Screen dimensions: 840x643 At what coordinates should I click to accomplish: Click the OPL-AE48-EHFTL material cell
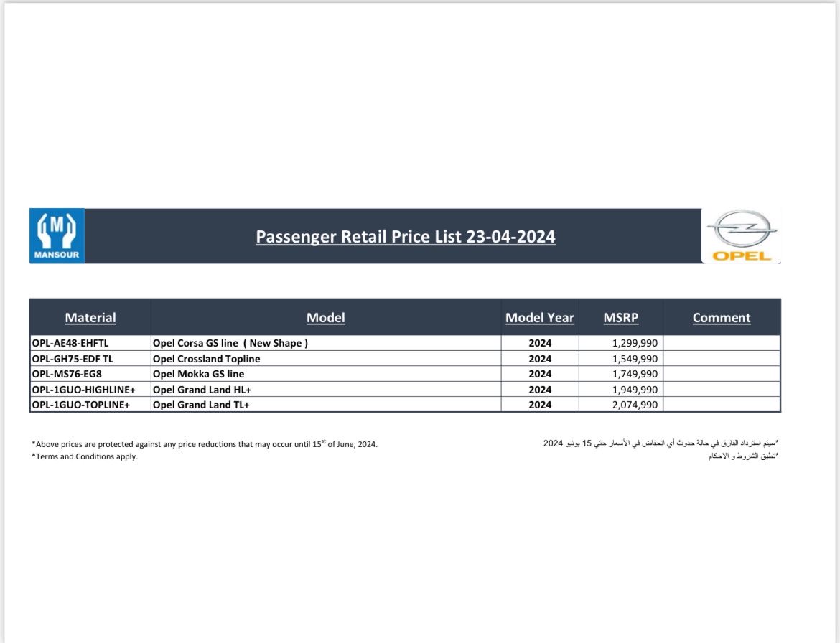70,343
